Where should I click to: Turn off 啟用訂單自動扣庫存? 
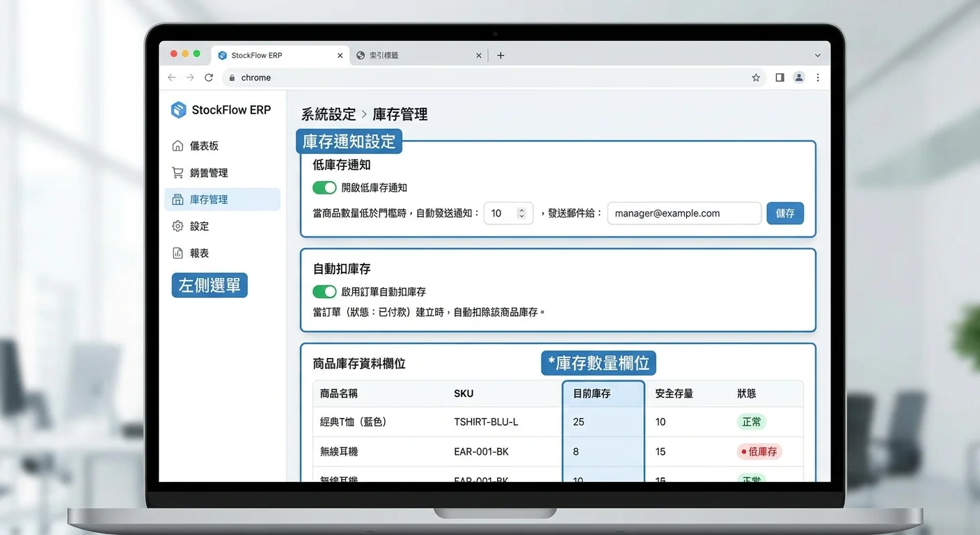click(x=324, y=291)
